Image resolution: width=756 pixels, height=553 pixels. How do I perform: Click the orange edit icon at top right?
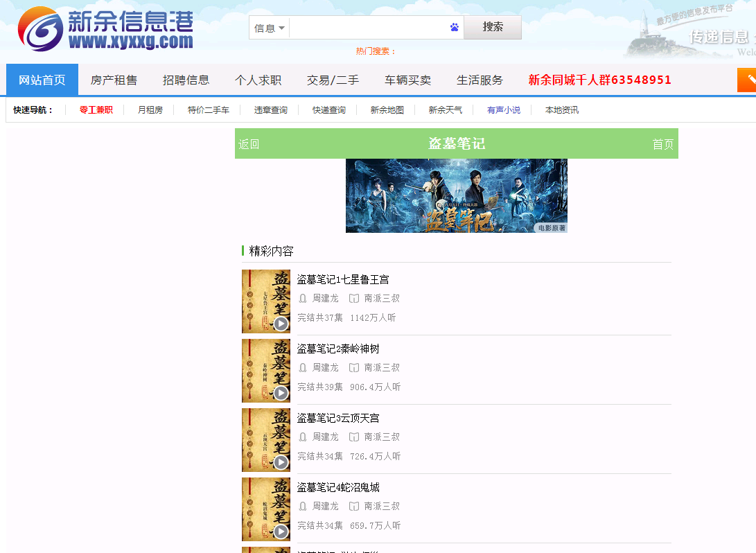click(747, 80)
